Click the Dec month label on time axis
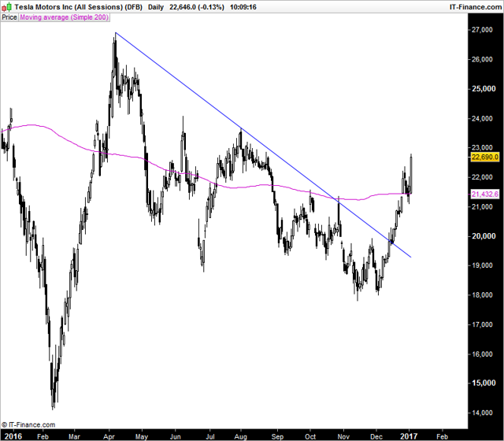 click(376, 436)
